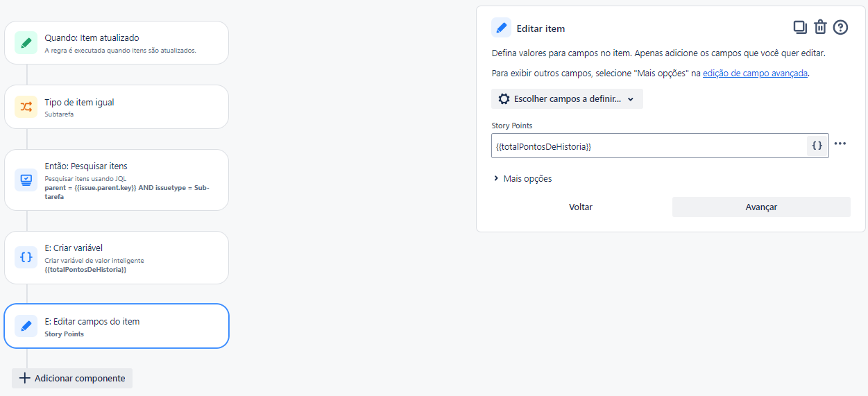Screen dimensions: 868x396
Task: Select the Quando: Item atualizado card
Action: coord(117,43)
